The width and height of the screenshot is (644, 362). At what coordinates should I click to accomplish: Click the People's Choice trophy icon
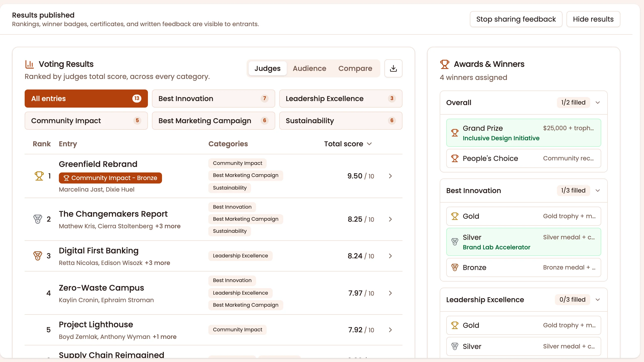click(x=455, y=158)
